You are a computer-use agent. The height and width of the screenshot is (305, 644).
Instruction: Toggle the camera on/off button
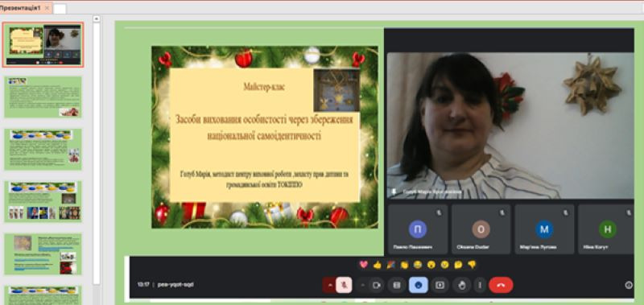pyautogui.click(x=376, y=285)
